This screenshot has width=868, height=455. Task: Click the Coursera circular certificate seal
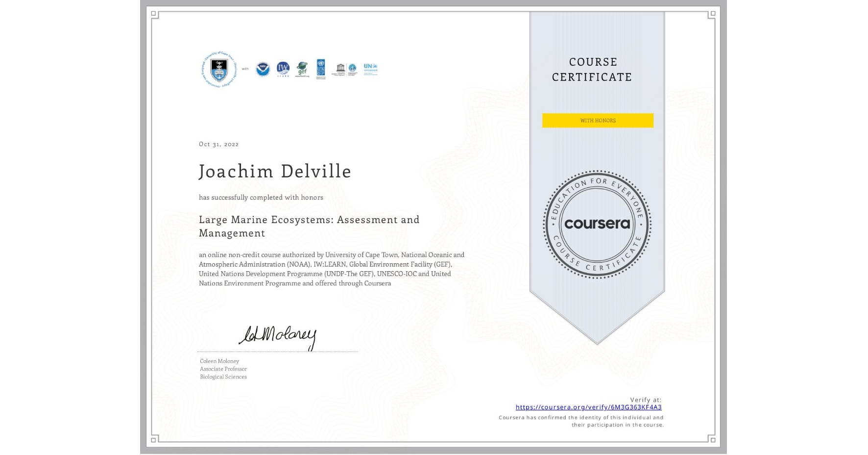[597, 225]
